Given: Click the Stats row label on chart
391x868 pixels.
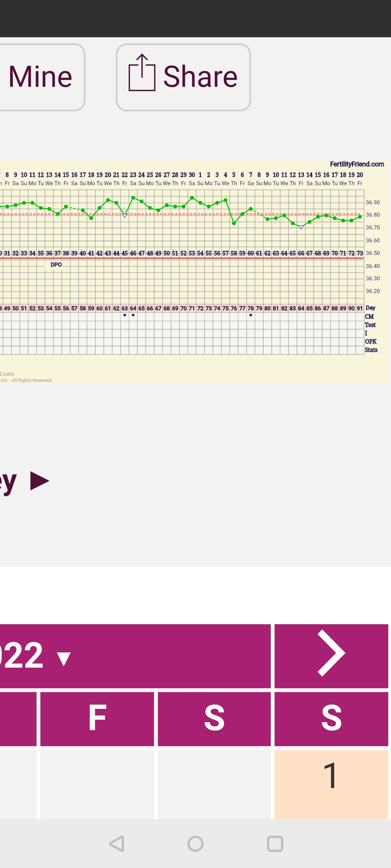Looking at the screenshot, I should click(371, 350).
